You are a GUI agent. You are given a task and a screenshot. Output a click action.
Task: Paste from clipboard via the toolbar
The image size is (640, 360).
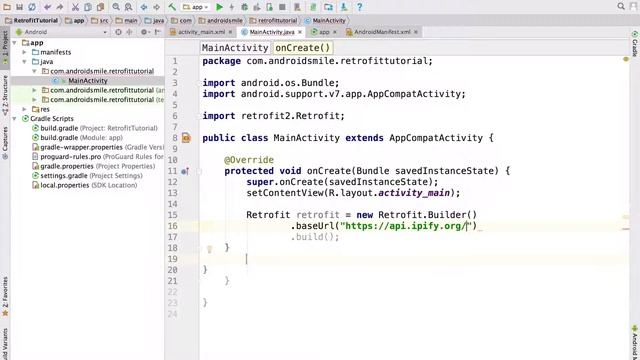tap(100, 7)
